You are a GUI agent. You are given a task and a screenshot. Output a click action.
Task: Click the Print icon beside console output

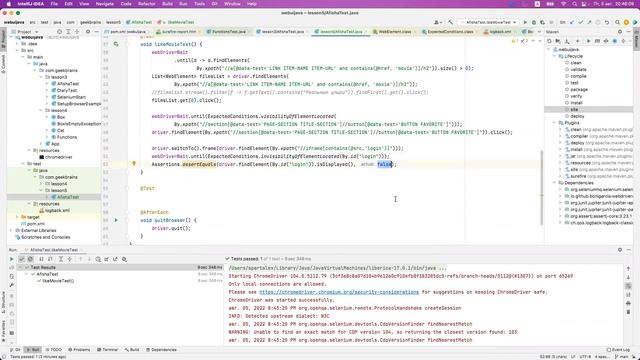pyautogui.click(x=628, y=303)
